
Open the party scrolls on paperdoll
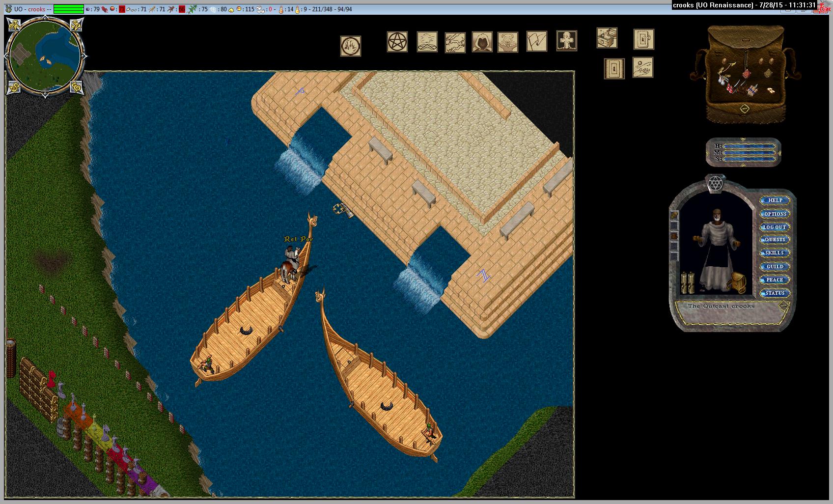[x=687, y=282]
